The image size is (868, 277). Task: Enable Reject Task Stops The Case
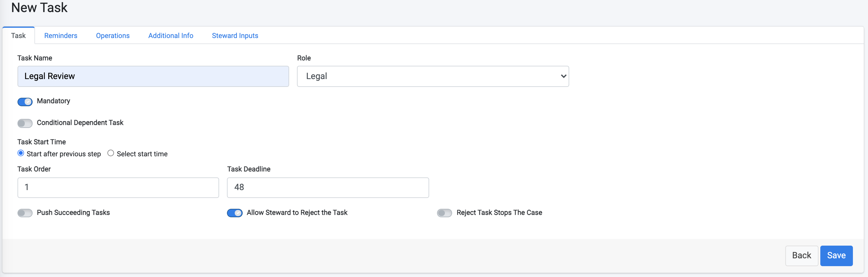click(445, 213)
